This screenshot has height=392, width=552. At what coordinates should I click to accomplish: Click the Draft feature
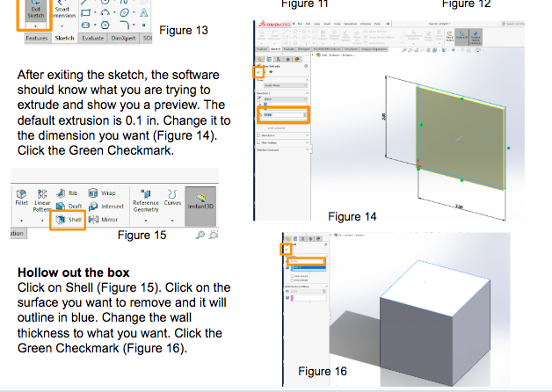(69, 207)
